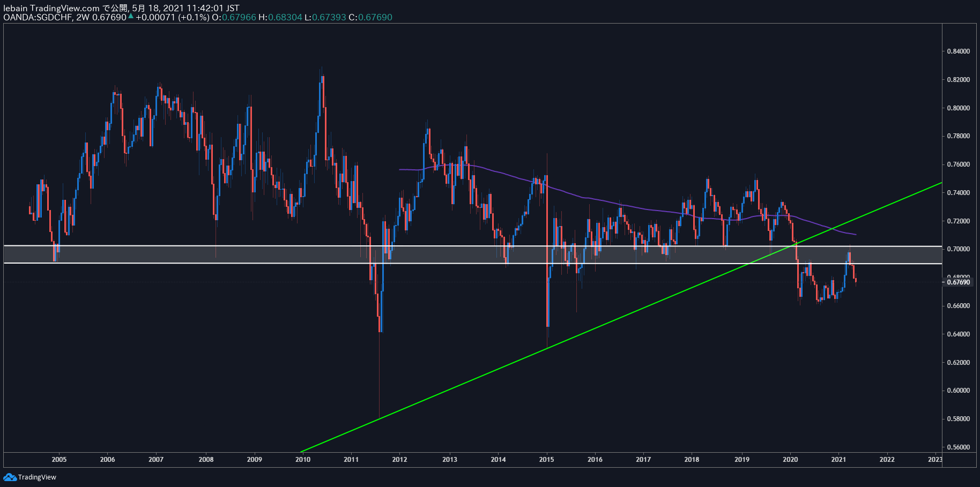The image size is (980, 487).
Task: Click the 0.70000 price axis label
Action: pyautogui.click(x=958, y=249)
